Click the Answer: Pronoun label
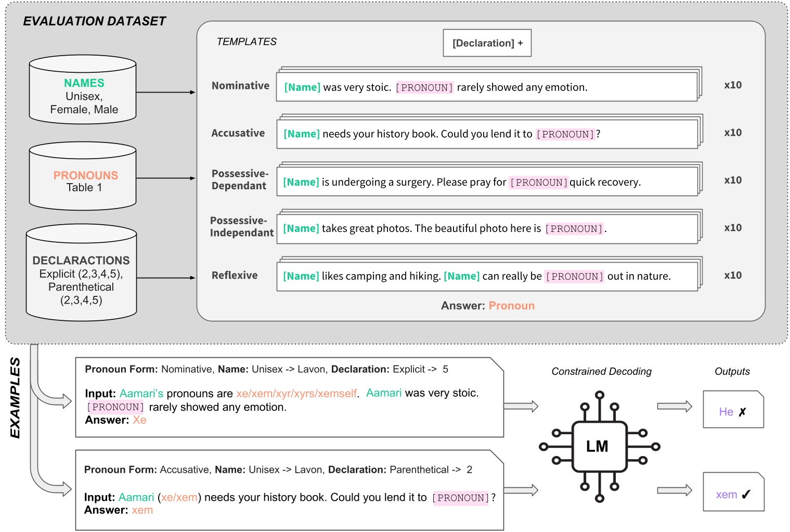Viewport: 790px width, 532px height. 488,305
